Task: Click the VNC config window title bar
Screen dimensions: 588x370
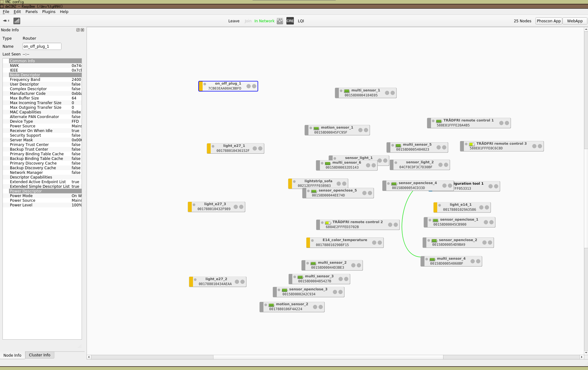Action: (294, 2)
